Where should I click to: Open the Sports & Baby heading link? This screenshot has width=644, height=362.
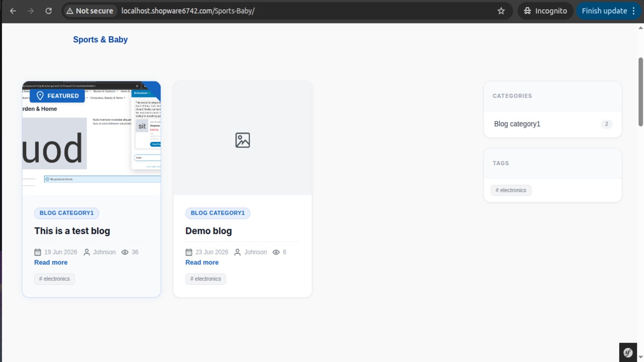click(100, 40)
